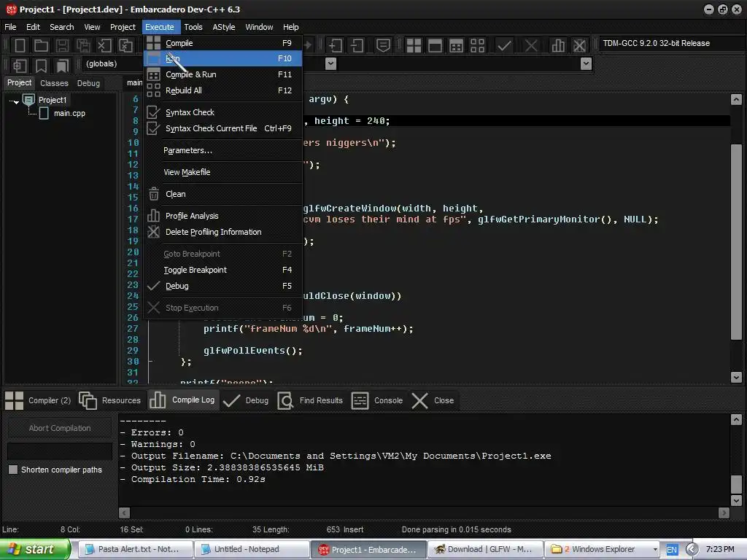
Task: Switch to the Resources bottom tab
Action: pos(110,400)
